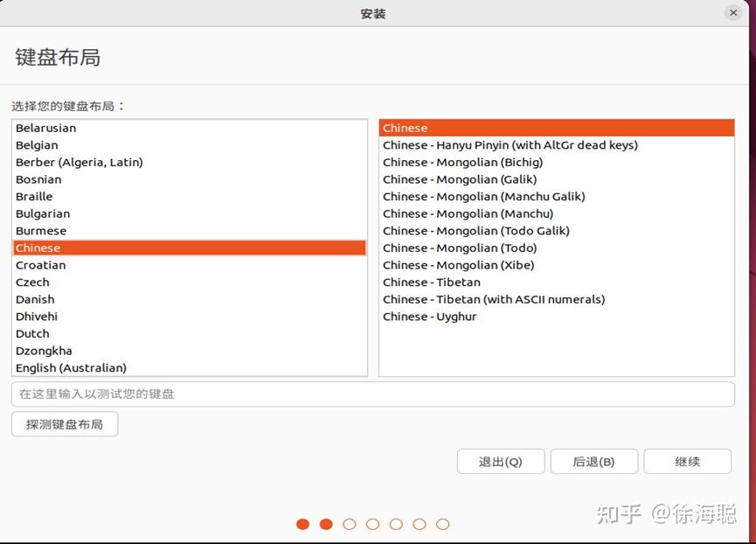The width and height of the screenshot is (756, 544).
Task: Click the 探测键盘布局 button
Action: point(64,423)
